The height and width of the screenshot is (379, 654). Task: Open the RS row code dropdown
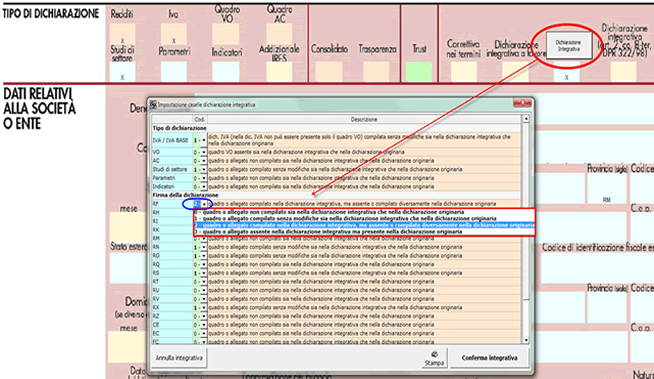pos(204,273)
